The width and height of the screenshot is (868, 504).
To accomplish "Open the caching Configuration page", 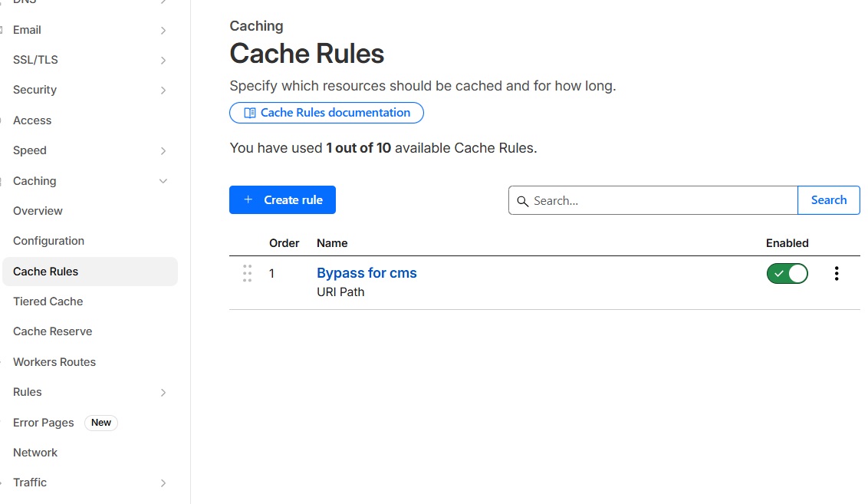I will 48,241.
